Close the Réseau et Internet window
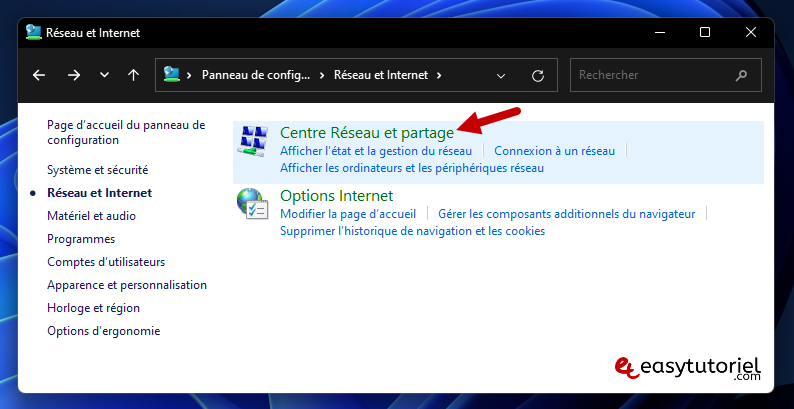The image size is (794, 409). pyautogui.click(x=750, y=32)
